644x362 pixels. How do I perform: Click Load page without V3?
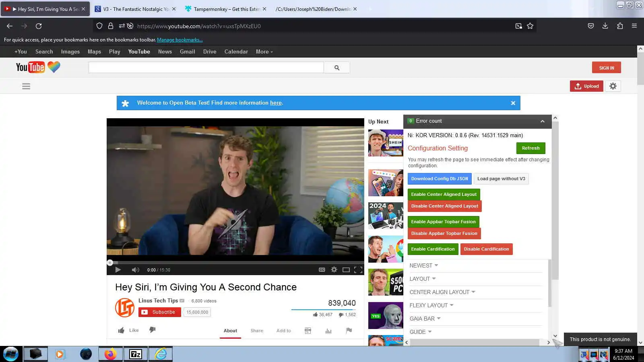(501, 179)
